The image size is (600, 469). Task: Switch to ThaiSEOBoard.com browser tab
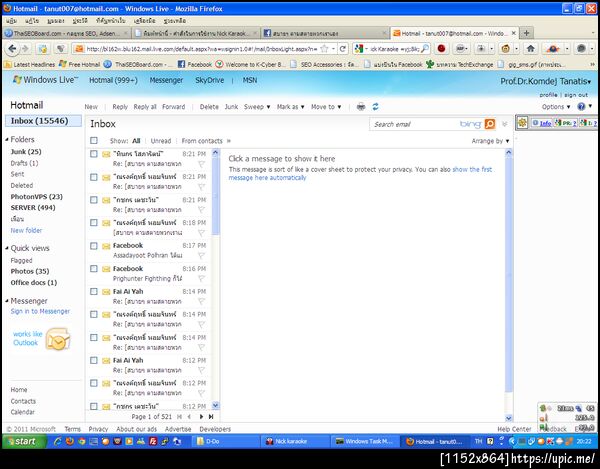pyautogui.click(x=66, y=33)
